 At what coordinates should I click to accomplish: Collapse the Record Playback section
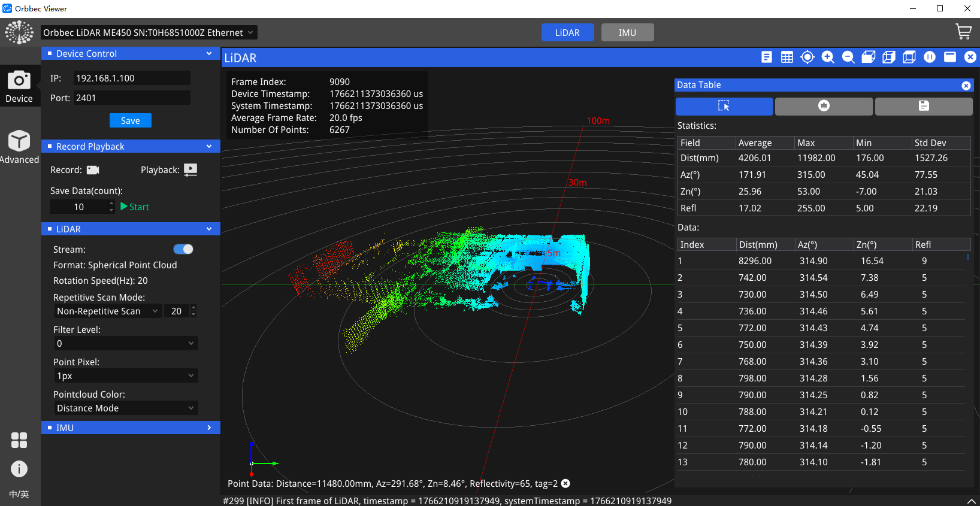pos(209,146)
